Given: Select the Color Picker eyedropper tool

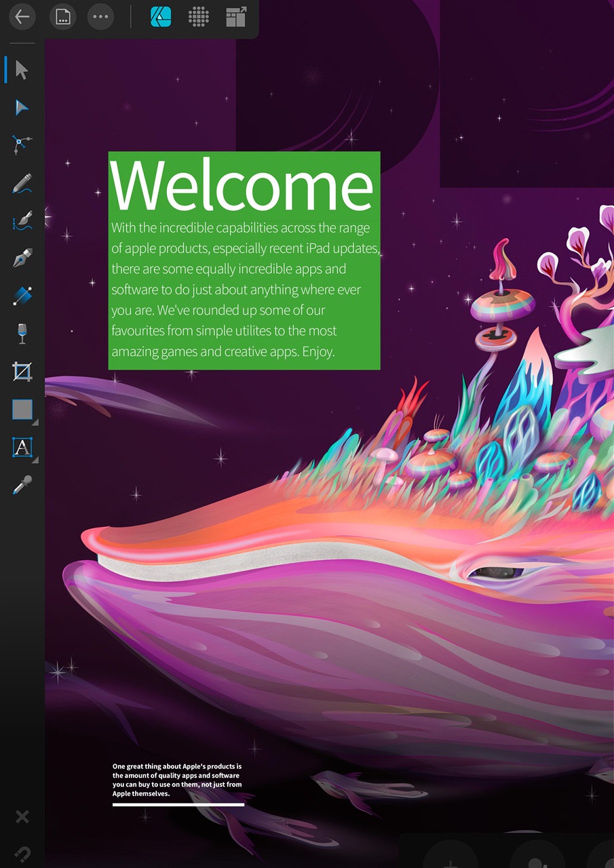Looking at the screenshot, I should 22,485.
